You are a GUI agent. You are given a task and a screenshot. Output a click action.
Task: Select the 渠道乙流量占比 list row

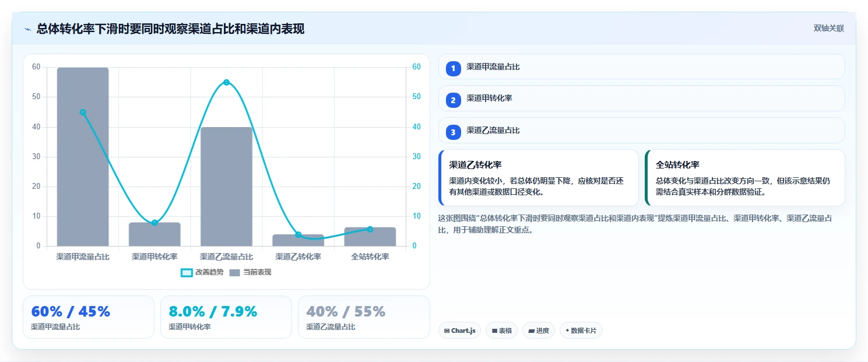pyautogui.click(x=641, y=131)
